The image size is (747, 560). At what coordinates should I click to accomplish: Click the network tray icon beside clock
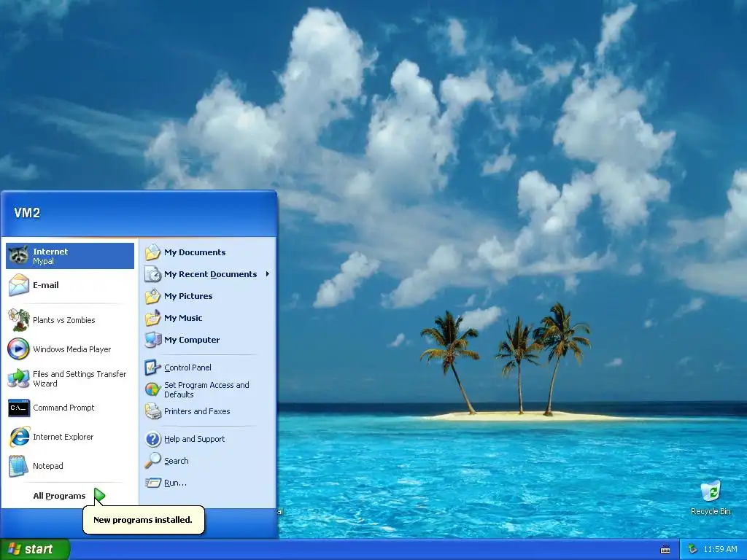[x=693, y=549]
